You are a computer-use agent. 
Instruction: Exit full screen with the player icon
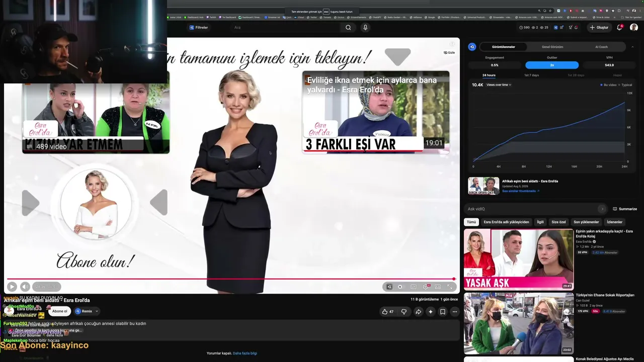(450, 287)
